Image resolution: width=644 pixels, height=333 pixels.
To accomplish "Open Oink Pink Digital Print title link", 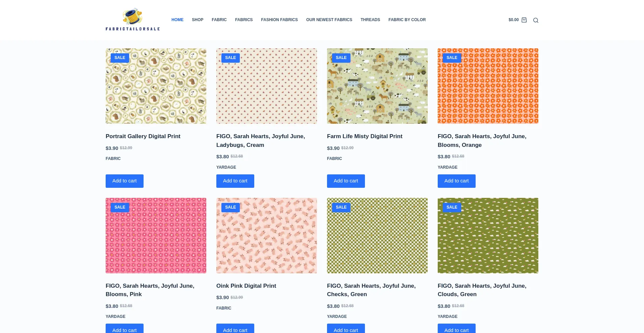I will 246,286.
